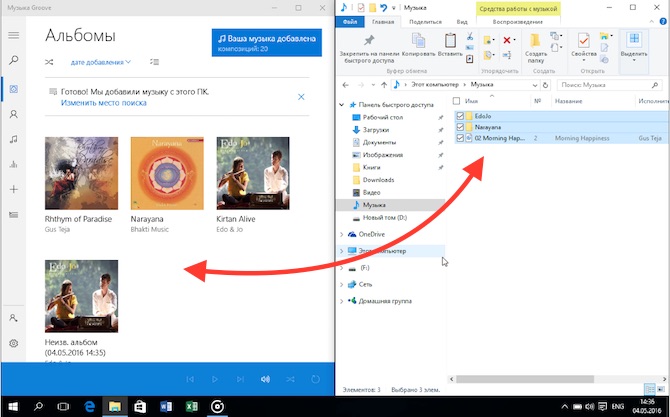This screenshot has width=670, height=417.
Task: Open the select items list icon
Action: tap(154, 62)
